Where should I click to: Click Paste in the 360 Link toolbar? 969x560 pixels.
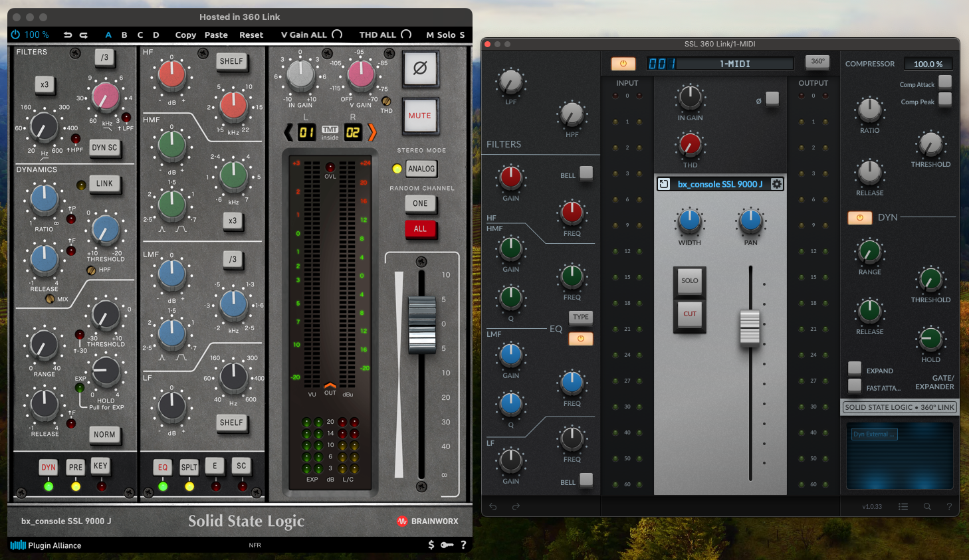tap(216, 35)
